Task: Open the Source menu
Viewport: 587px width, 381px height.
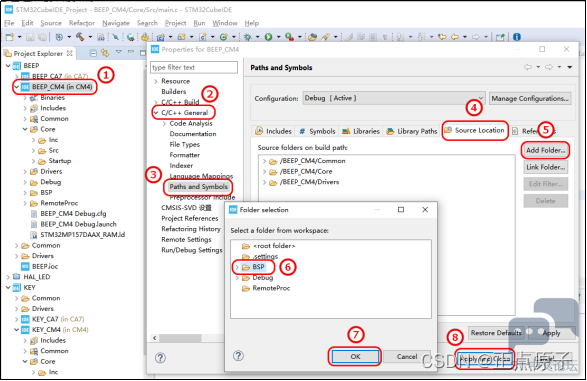Action: click(x=51, y=23)
